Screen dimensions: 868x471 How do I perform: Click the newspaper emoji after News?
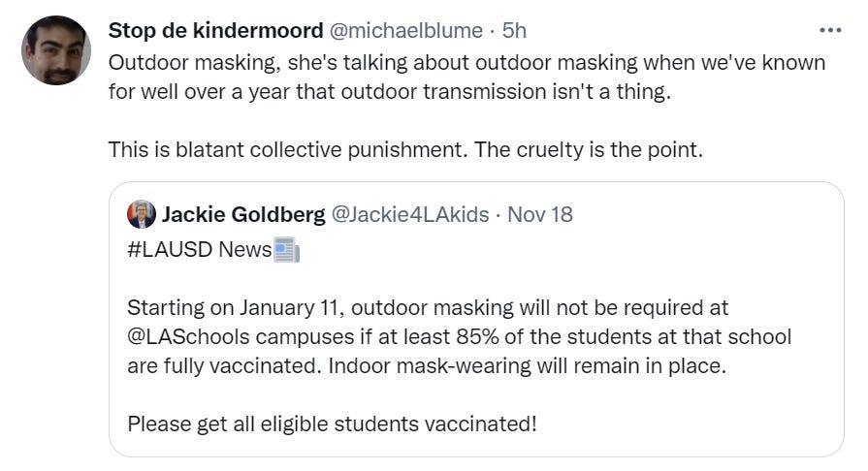pyautogui.click(x=287, y=250)
